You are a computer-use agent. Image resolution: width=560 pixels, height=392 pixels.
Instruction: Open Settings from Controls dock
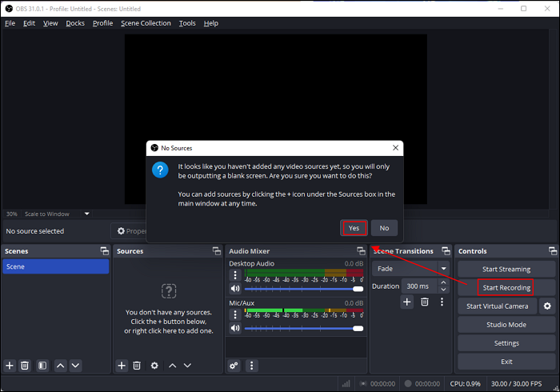[506, 343]
